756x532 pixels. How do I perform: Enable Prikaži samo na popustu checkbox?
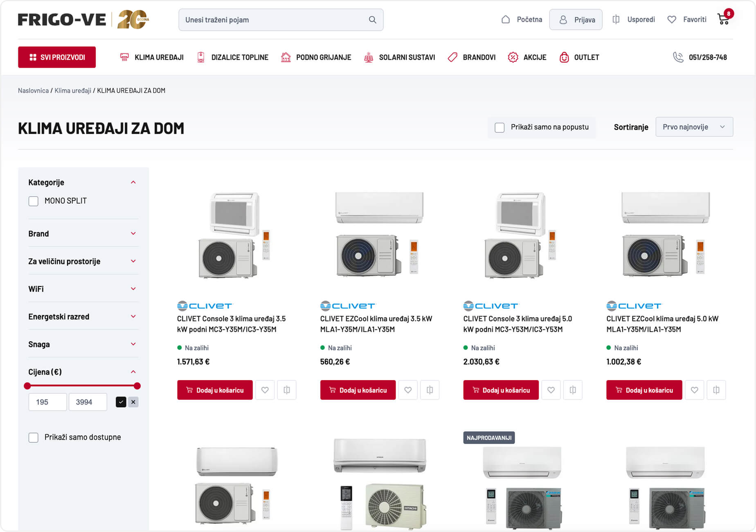pos(500,127)
